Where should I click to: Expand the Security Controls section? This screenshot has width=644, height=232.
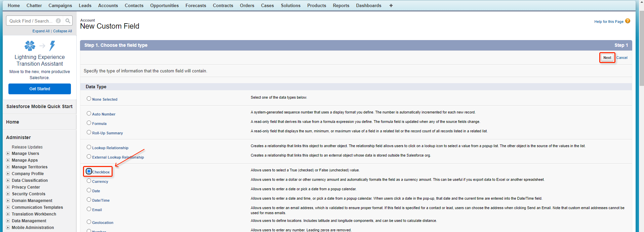coord(8,194)
